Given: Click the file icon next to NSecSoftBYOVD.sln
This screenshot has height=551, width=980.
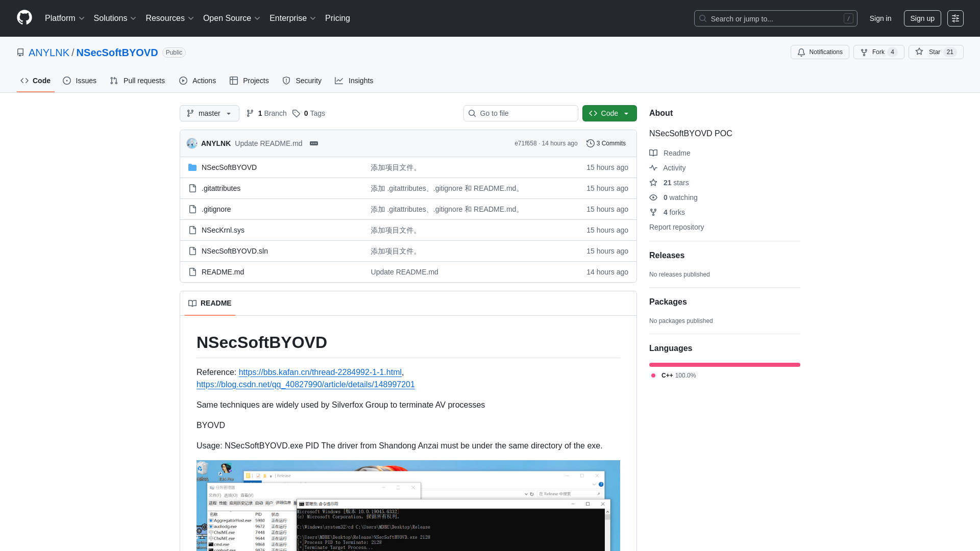Looking at the screenshot, I should click(192, 251).
